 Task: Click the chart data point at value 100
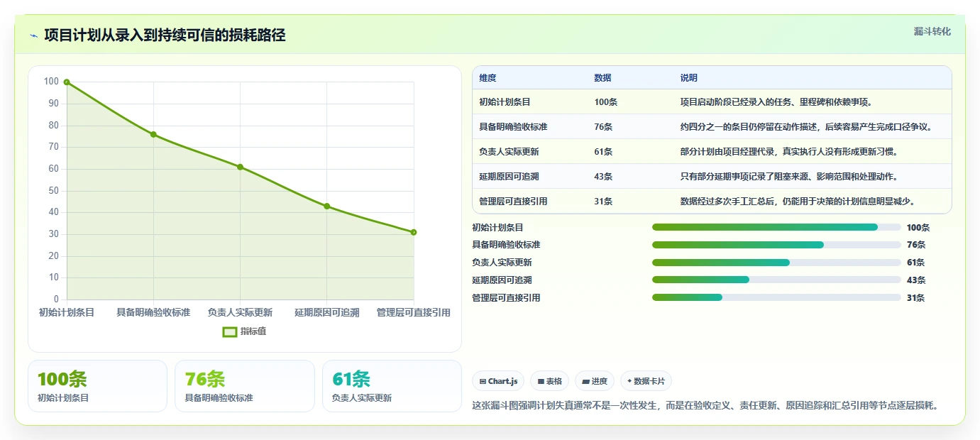coord(67,82)
